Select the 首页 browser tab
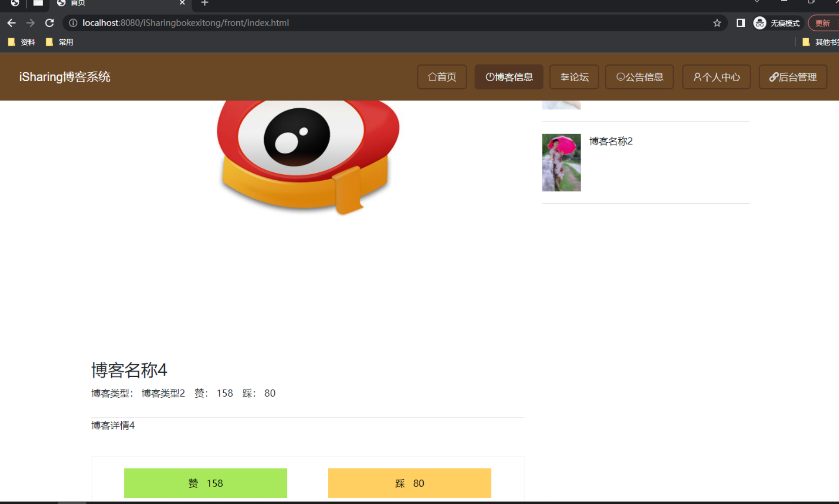The image size is (839, 504). pos(120,3)
